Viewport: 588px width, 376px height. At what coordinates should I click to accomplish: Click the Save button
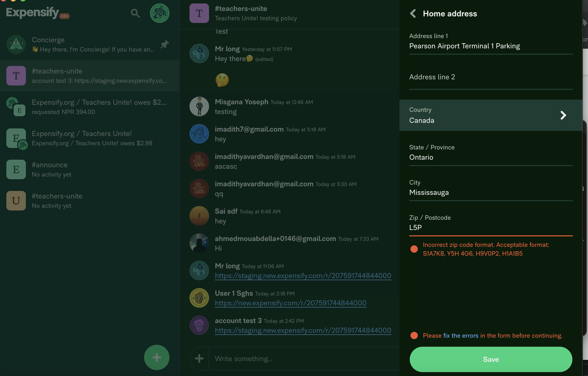tap(491, 359)
